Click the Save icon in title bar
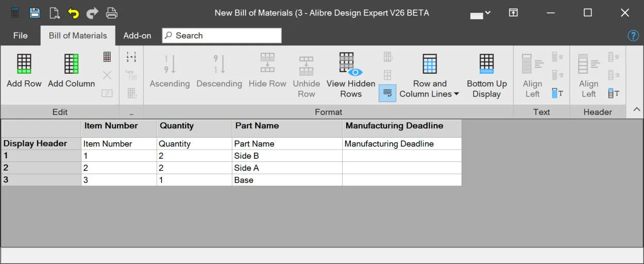This screenshot has height=264, width=644. [35, 13]
